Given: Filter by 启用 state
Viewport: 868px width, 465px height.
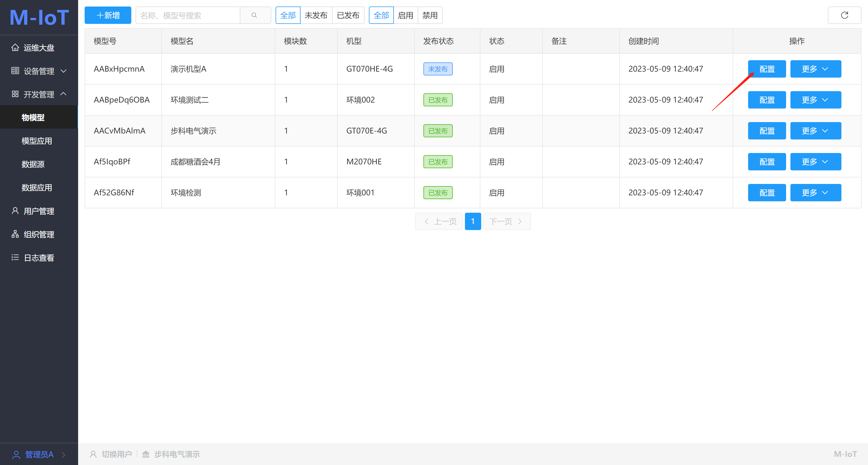Looking at the screenshot, I should click(406, 15).
